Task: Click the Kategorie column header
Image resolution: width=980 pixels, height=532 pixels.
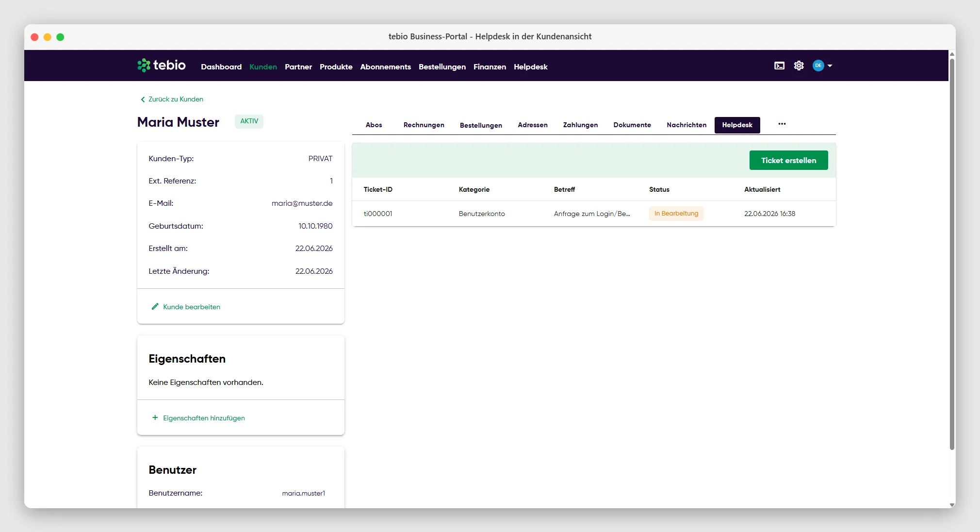Action: pyautogui.click(x=474, y=189)
